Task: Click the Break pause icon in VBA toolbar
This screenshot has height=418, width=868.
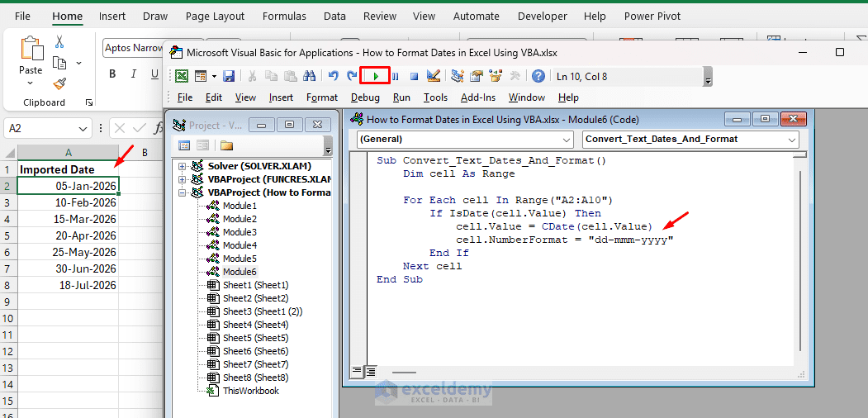Action: point(396,76)
